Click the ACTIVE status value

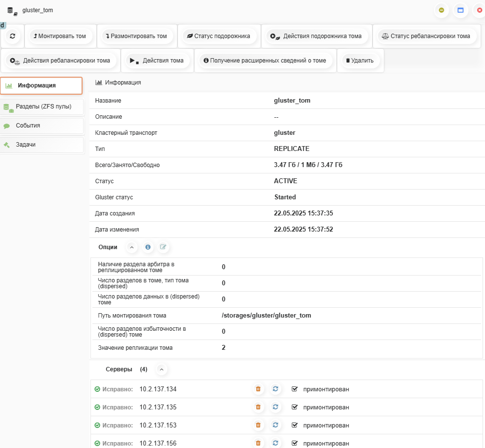coord(286,181)
